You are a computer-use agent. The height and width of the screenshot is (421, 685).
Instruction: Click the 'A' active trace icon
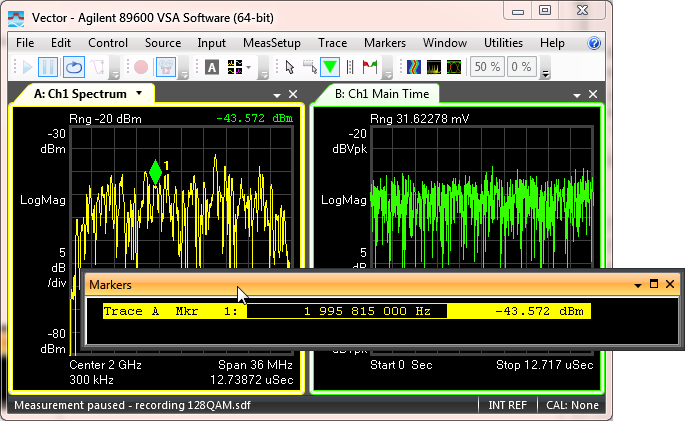(212, 67)
